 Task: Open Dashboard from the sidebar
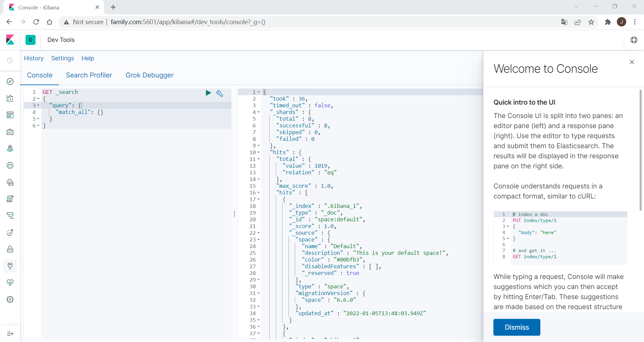10,115
